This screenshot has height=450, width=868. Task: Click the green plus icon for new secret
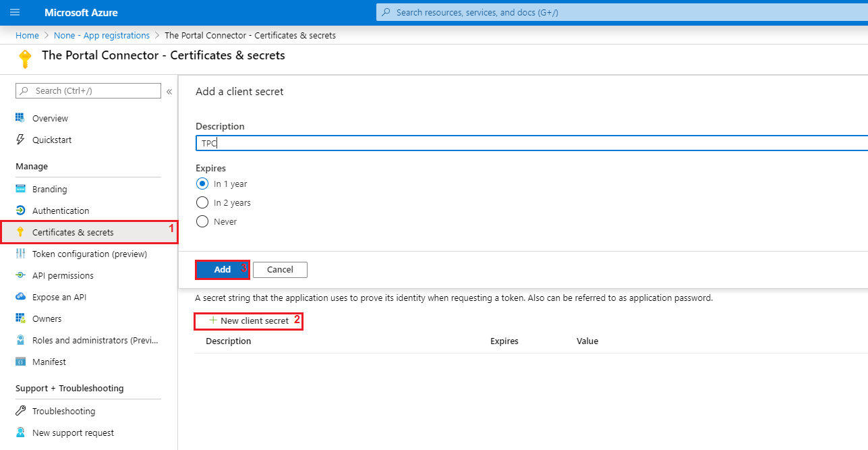click(213, 320)
